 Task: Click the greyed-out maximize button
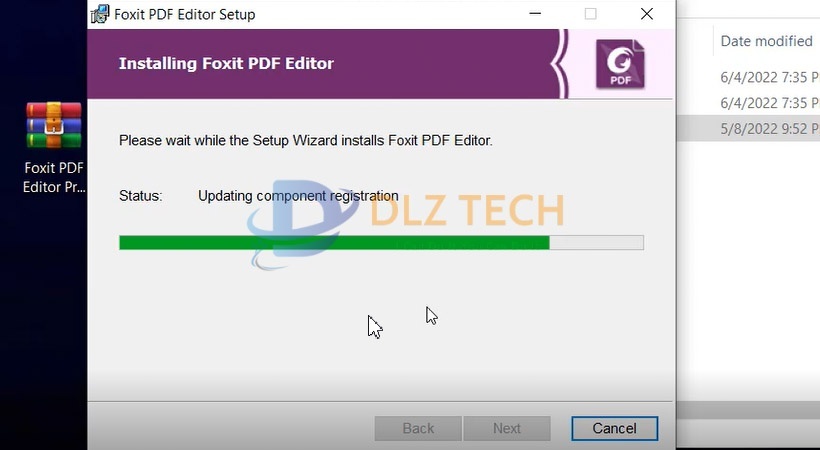(590, 14)
